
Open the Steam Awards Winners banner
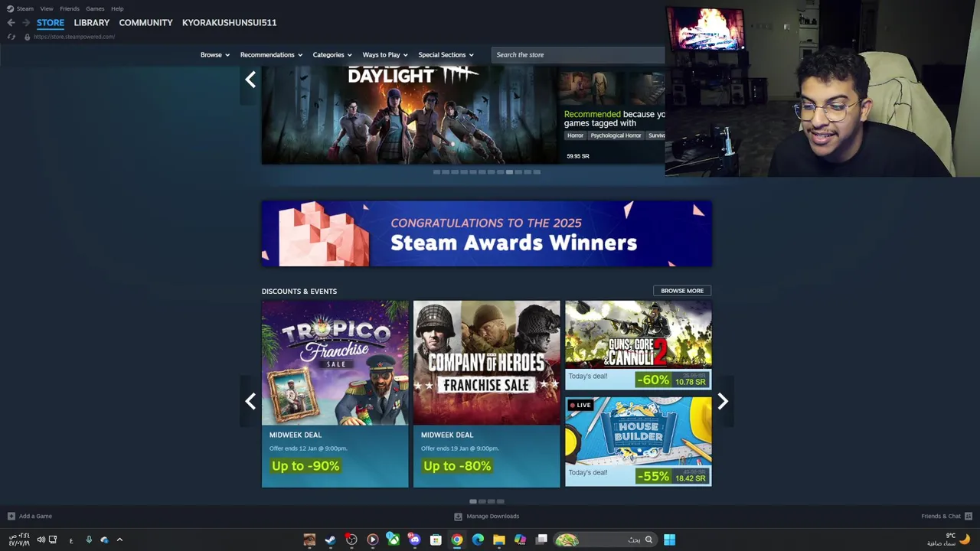[x=487, y=233]
